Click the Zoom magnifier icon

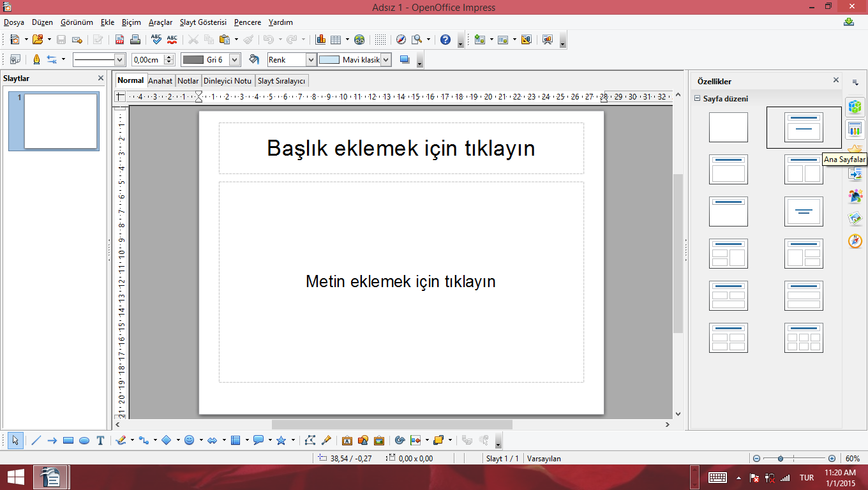(417, 40)
